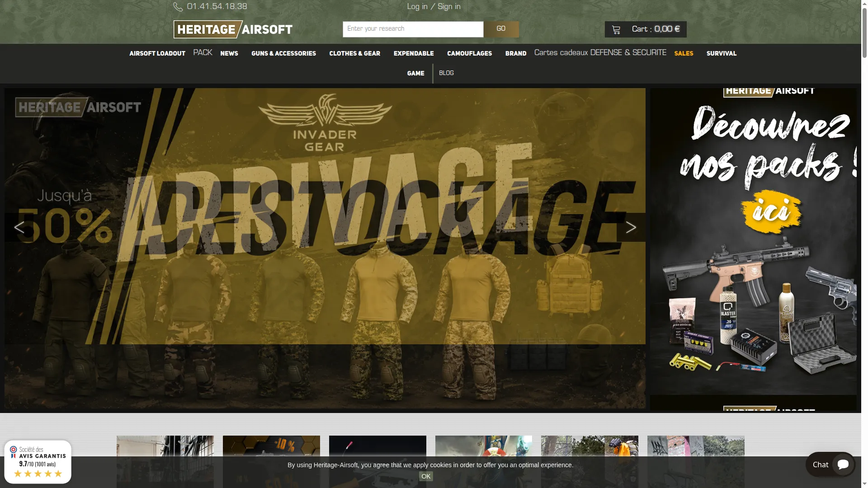Open the GAME menu
Screen dimensions: 868x488
pos(415,73)
